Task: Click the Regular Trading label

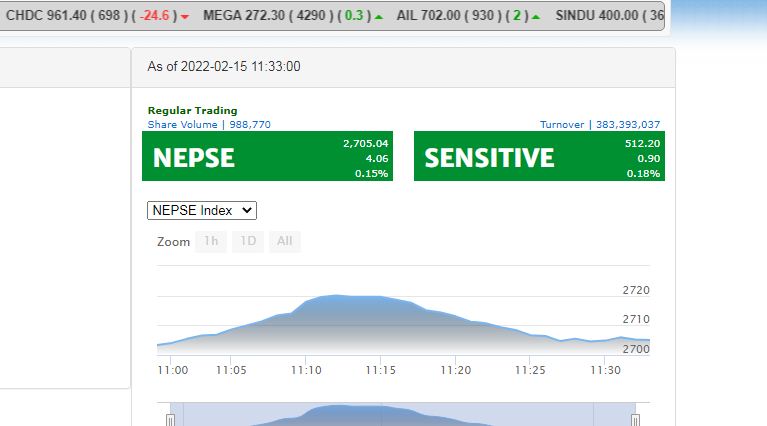Action: coord(193,111)
